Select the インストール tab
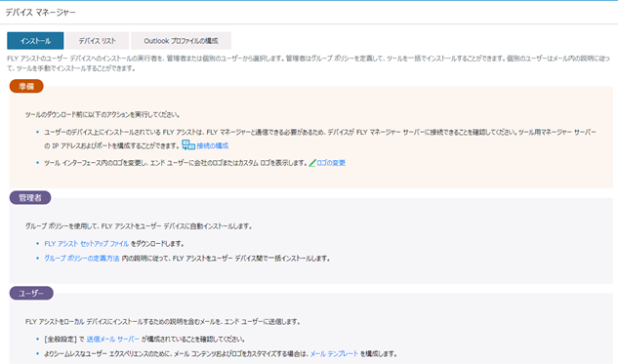 (35, 41)
